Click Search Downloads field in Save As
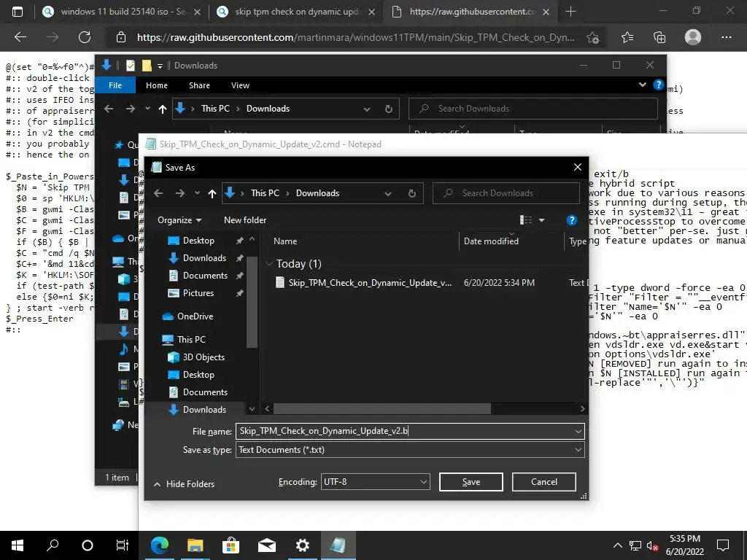This screenshot has width=747, height=560. click(x=506, y=193)
